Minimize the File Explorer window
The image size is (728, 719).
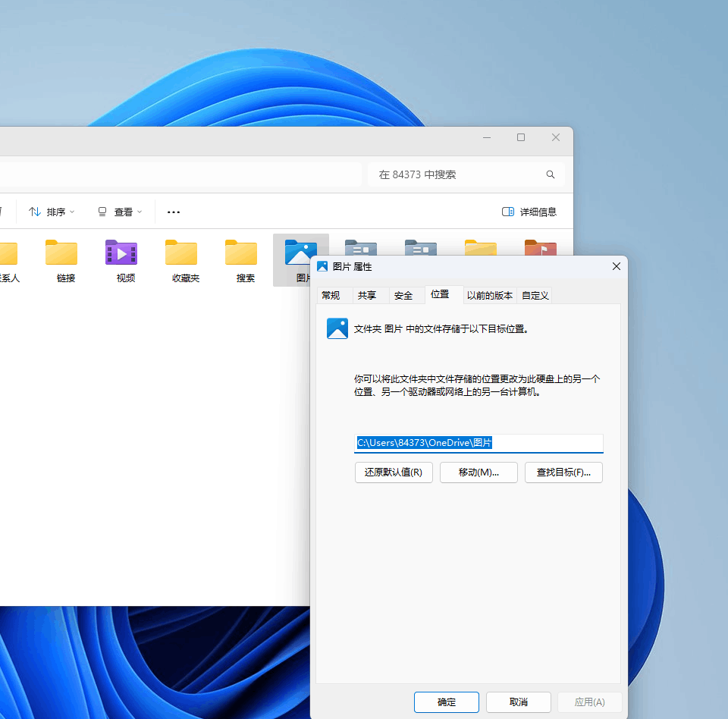[x=487, y=137]
